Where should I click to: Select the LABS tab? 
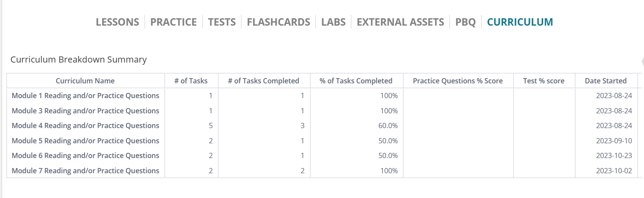click(x=334, y=22)
